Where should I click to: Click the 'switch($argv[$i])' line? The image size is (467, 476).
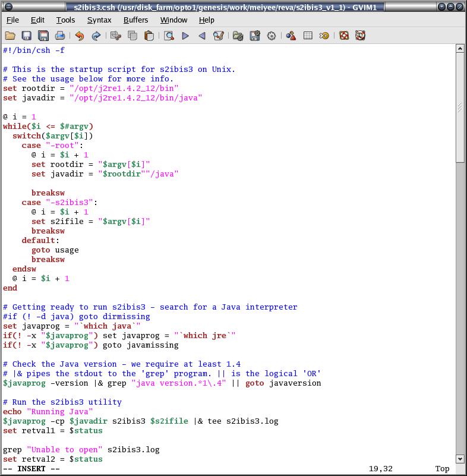click(52, 135)
